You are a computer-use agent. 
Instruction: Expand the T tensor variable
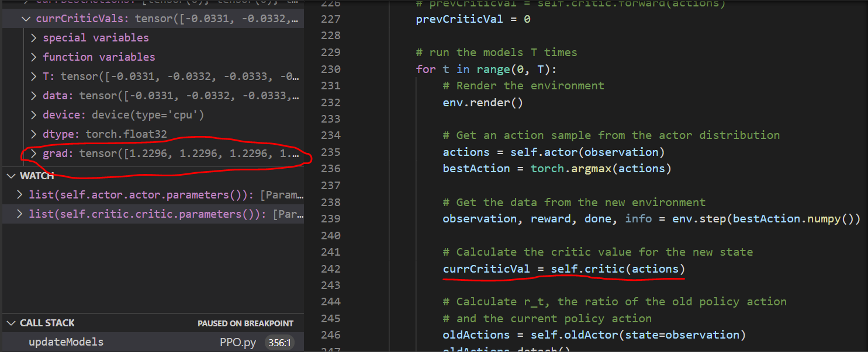tap(34, 76)
